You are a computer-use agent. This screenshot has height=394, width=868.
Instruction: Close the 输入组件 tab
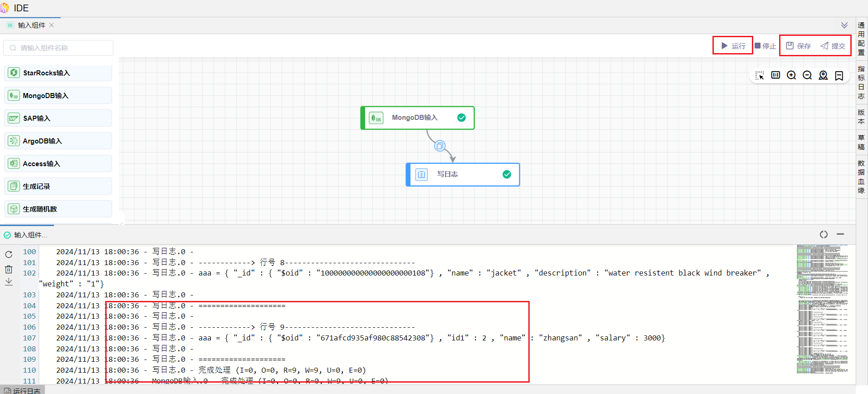[x=52, y=25]
